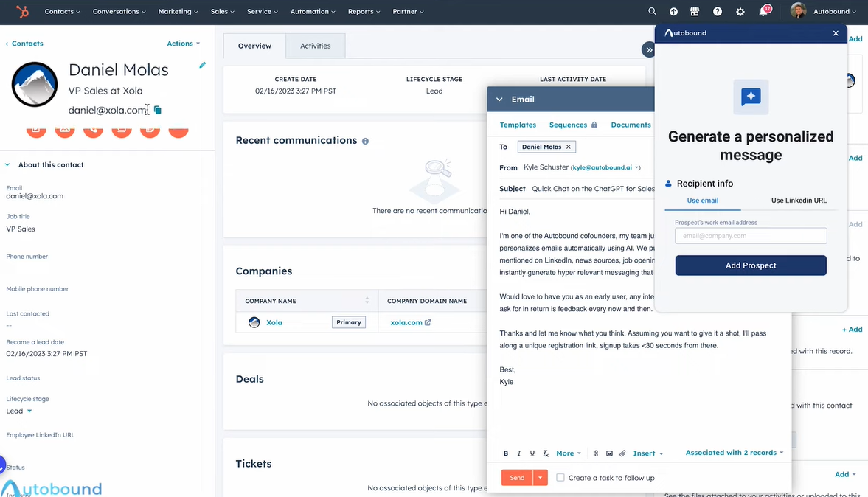The width and height of the screenshot is (868, 497).
Task: Open the notifications bell
Action: [764, 12]
